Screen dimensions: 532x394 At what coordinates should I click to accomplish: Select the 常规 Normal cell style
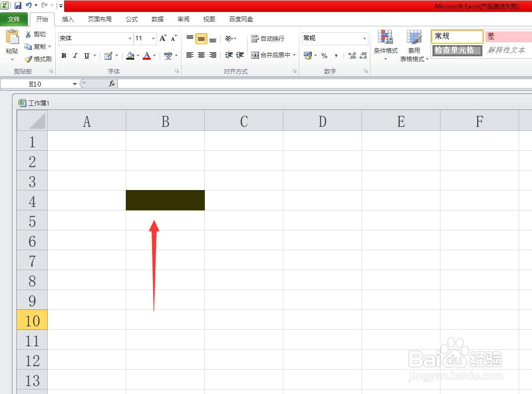pos(457,36)
